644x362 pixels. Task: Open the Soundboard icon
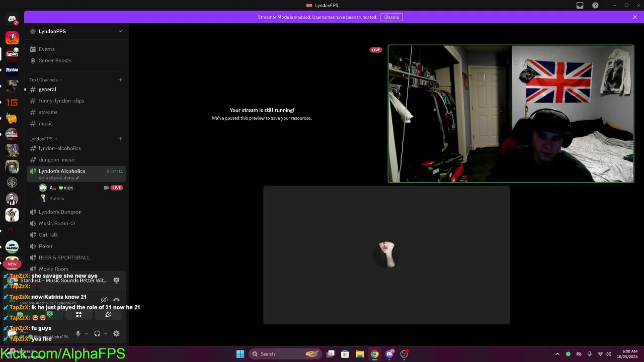108,314
